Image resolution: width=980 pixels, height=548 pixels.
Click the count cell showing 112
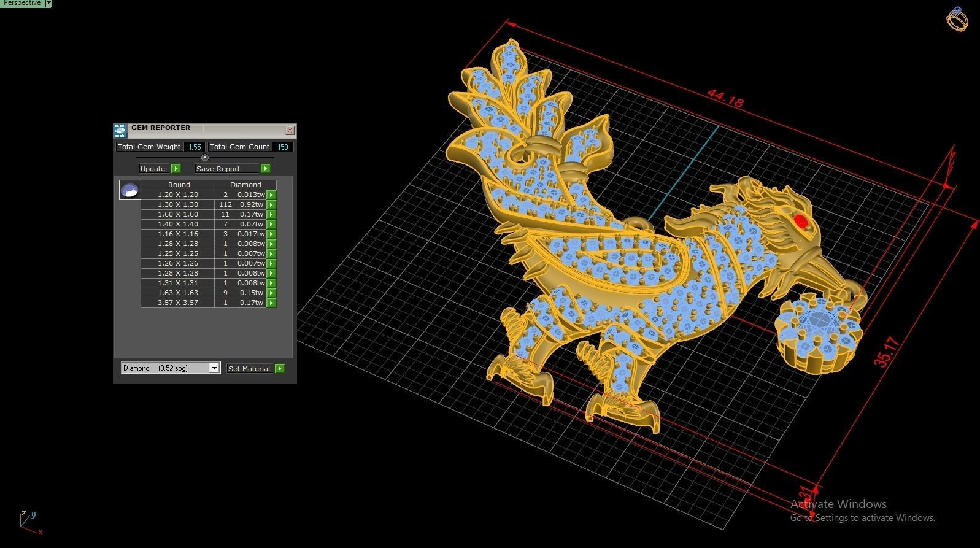point(225,204)
